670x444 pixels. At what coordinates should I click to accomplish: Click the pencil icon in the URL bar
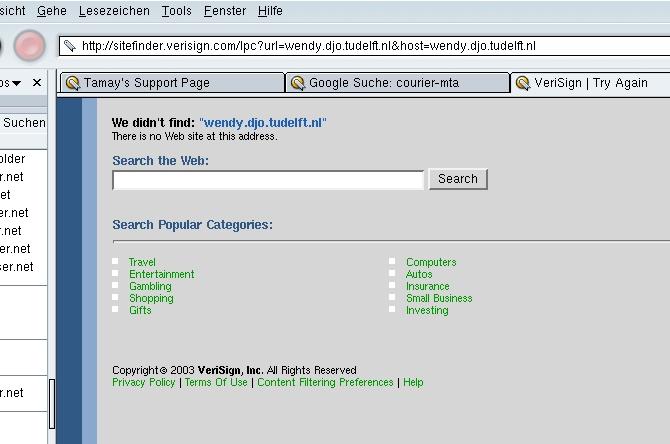(70, 46)
